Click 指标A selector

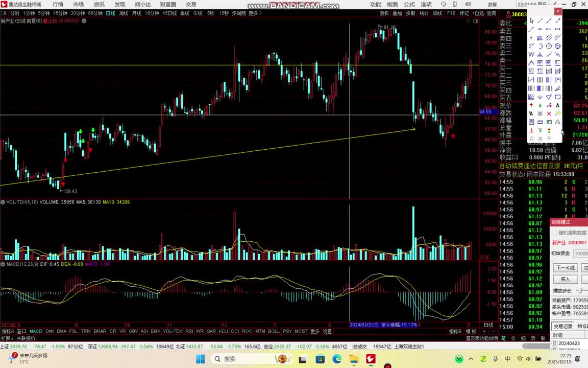[x=8, y=331]
